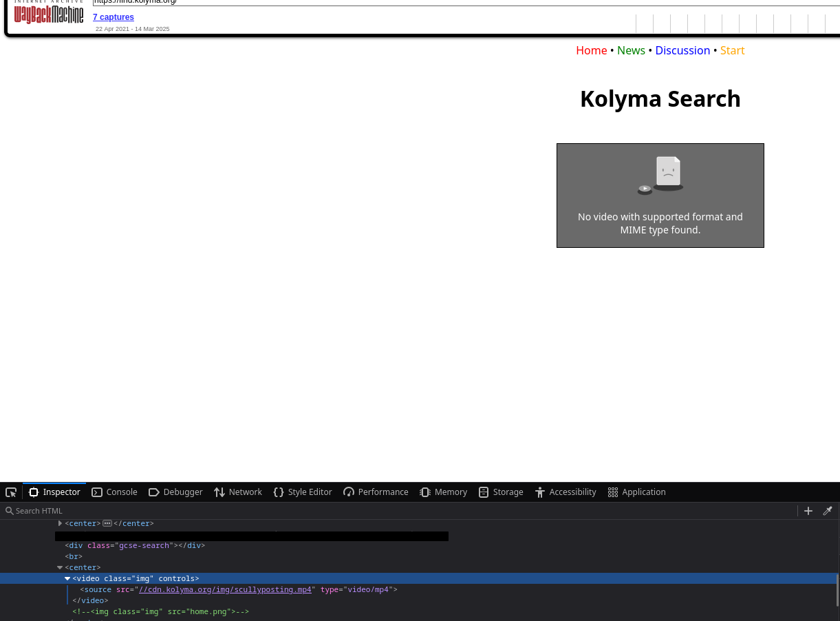Click the plus icon to create new node
840x621 pixels.
[x=808, y=511]
